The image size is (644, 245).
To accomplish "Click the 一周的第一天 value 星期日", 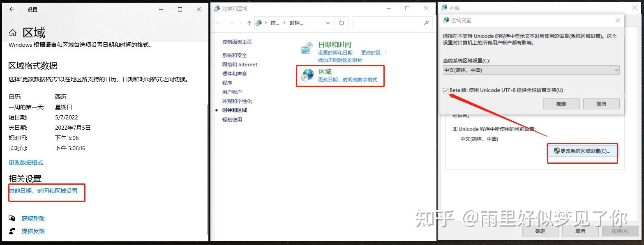I will click(64, 107).
